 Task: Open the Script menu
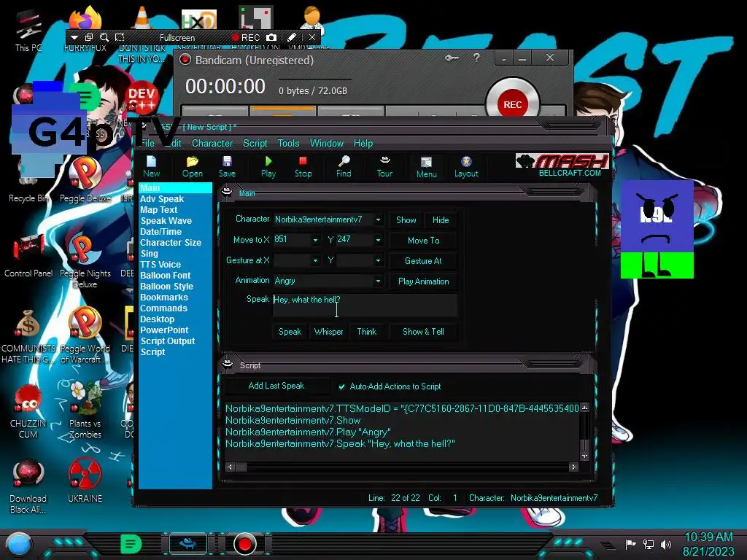255,144
